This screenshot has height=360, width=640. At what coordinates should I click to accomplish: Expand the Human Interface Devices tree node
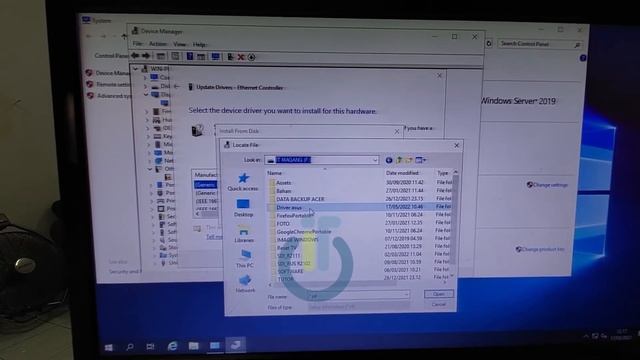pos(147,120)
